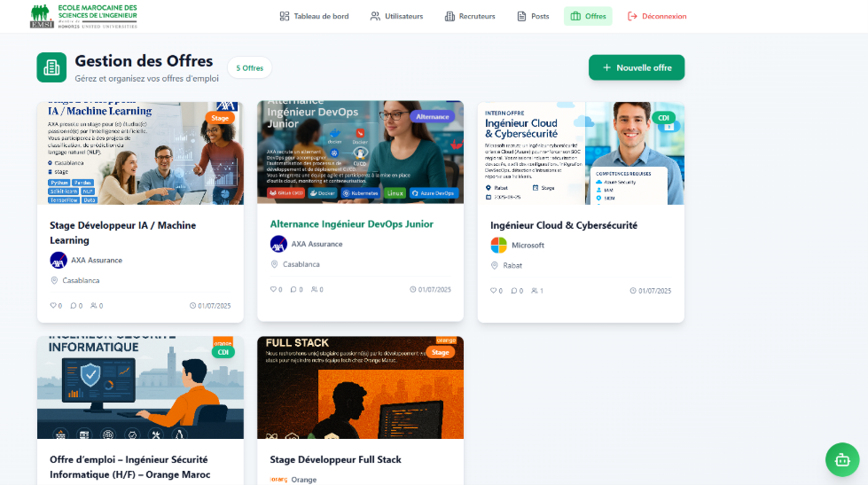The width and height of the screenshot is (868, 485).
Task: Go to Tableau de bord
Action: coord(314,16)
